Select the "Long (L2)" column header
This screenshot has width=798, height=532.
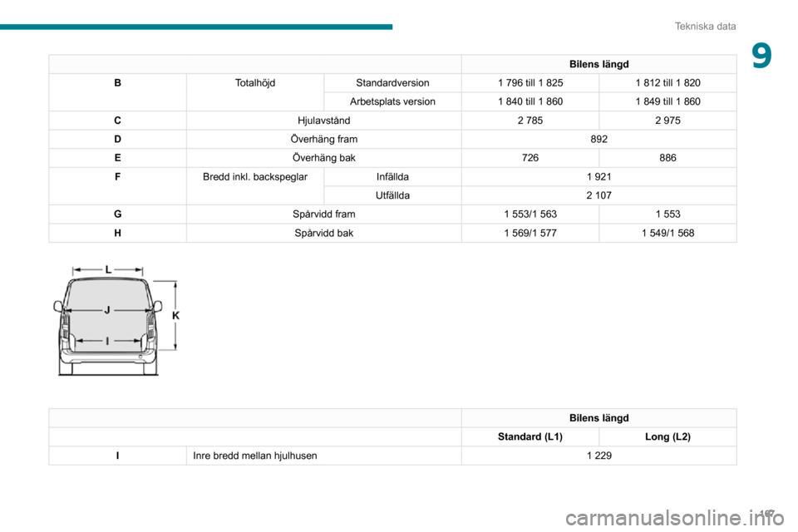pyautogui.click(x=667, y=436)
